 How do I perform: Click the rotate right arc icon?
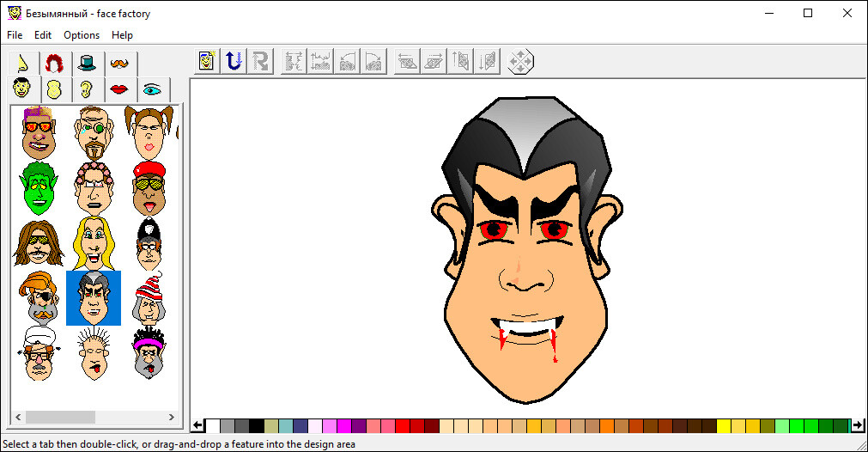point(373,61)
